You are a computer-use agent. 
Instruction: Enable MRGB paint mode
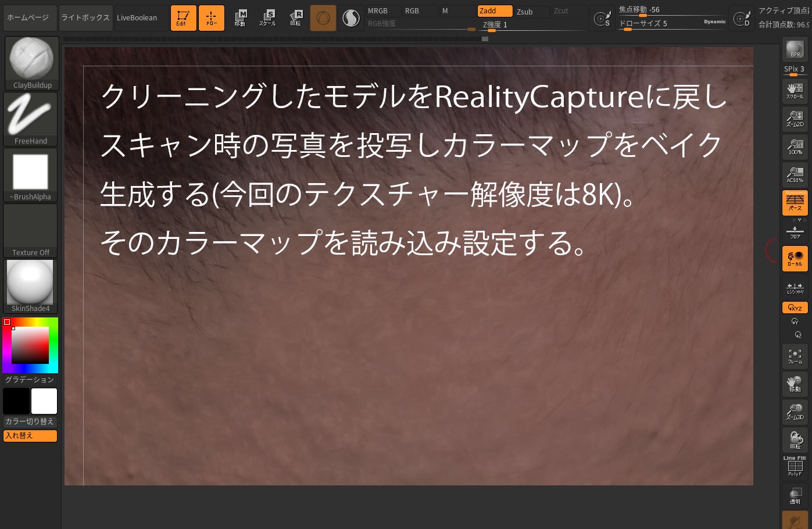click(x=384, y=11)
